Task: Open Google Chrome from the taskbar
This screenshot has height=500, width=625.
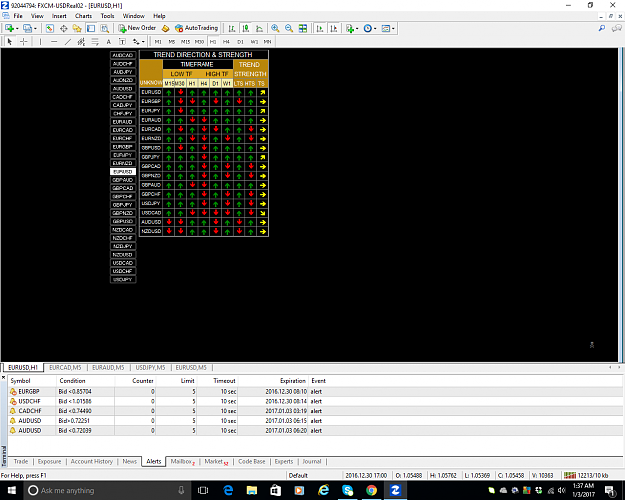Action: 371,490
